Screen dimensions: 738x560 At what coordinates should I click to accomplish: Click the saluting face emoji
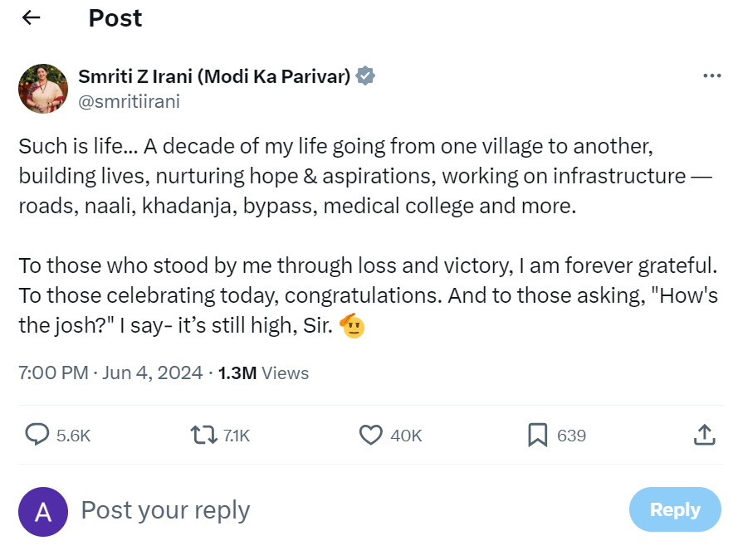(x=353, y=326)
